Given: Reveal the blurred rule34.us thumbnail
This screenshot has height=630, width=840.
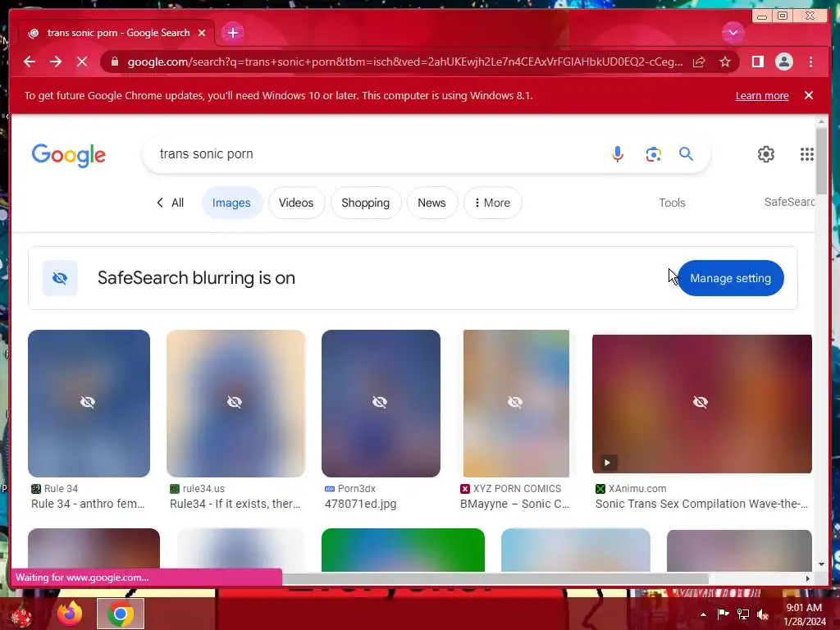Looking at the screenshot, I should (x=235, y=403).
